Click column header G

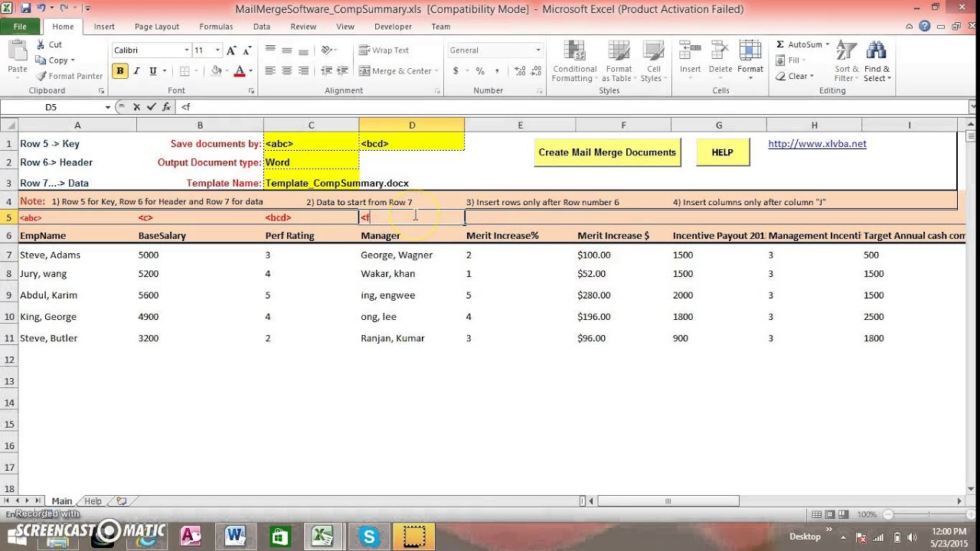coord(719,125)
